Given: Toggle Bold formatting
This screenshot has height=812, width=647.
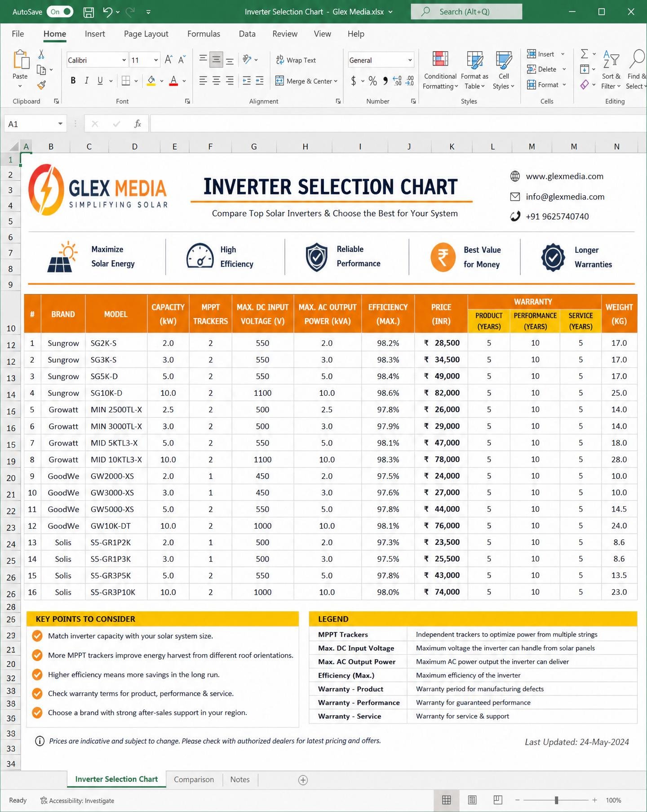Looking at the screenshot, I should [73, 81].
